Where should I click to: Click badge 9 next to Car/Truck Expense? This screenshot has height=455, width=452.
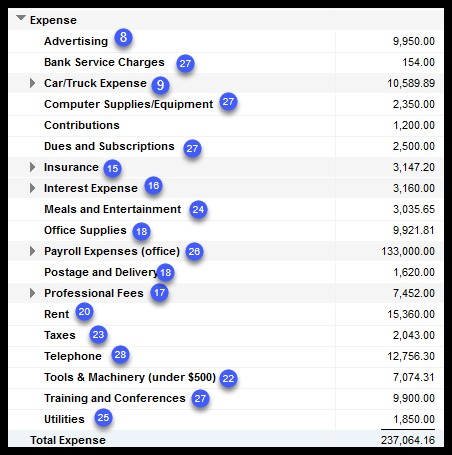(160, 85)
